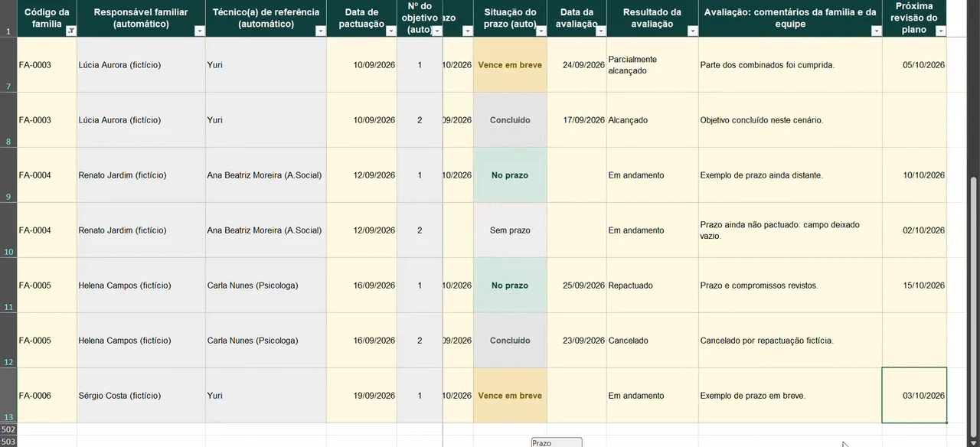The width and height of the screenshot is (980, 447).
Task: Select the 24/09/2026 evaluation date cell
Action: 577,65
